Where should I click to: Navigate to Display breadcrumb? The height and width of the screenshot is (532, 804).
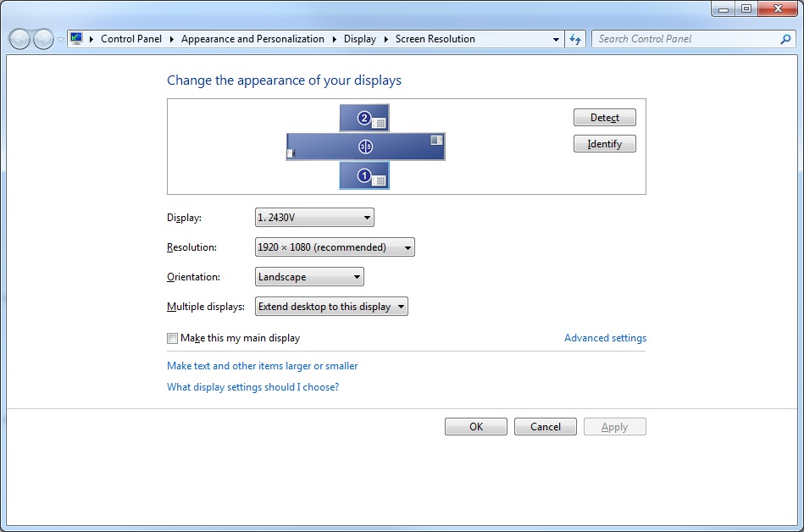359,39
